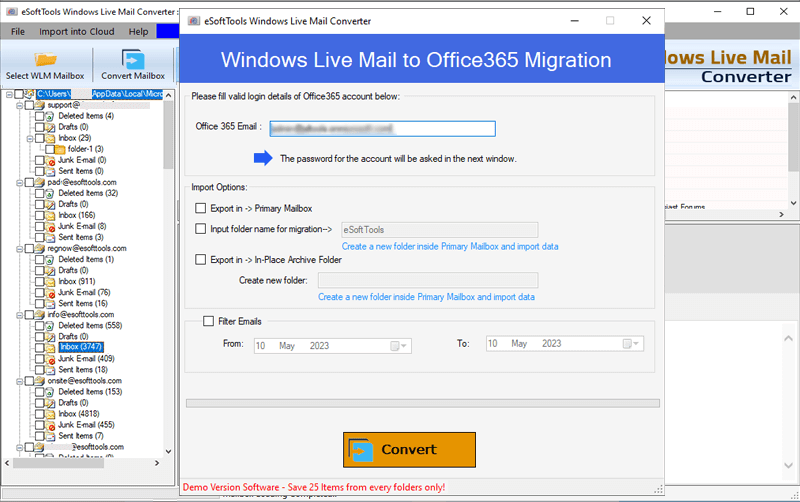Open the File menu

(18, 32)
